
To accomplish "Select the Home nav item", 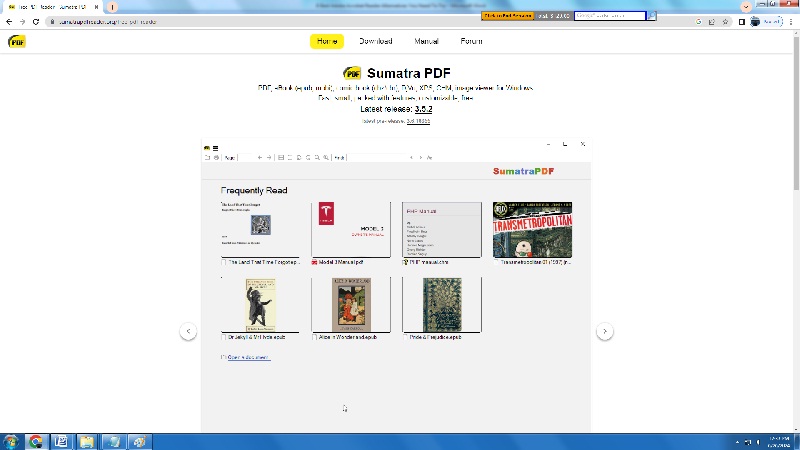I will tap(327, 41).
